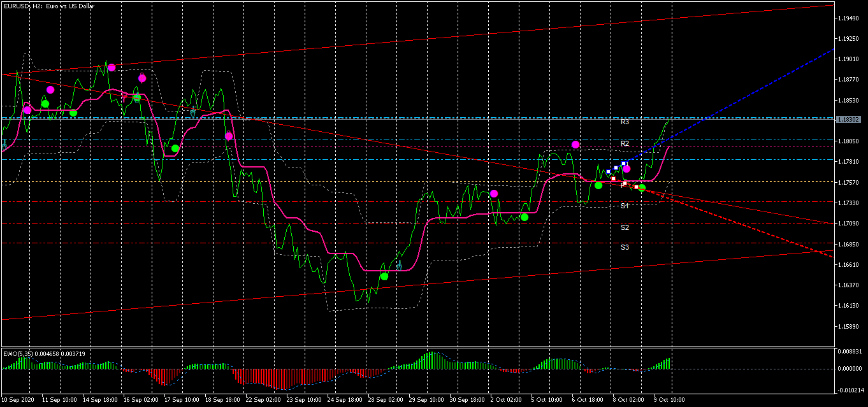Image resolution: width=868 pixels, height=407 pixels.
Task: Click the 6 Oct 18:00 time label
Action: tap(588, 400)
